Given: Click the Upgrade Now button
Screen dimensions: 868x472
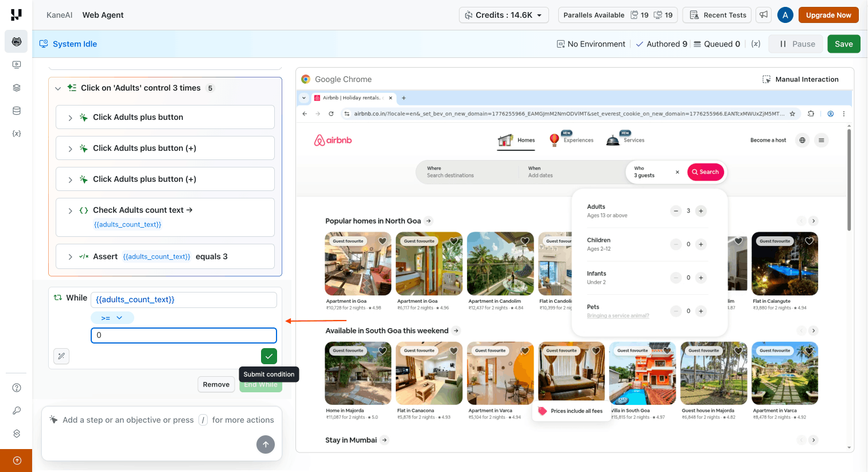Looking at the screenshot, I should tap(828, 15).
